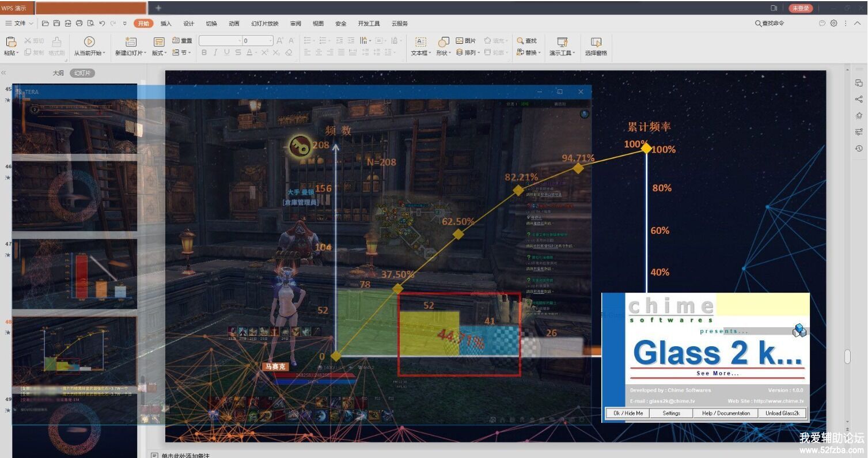Open the Animation (动画) ribbon tab
868x458 pixels.
pos(234,24)
